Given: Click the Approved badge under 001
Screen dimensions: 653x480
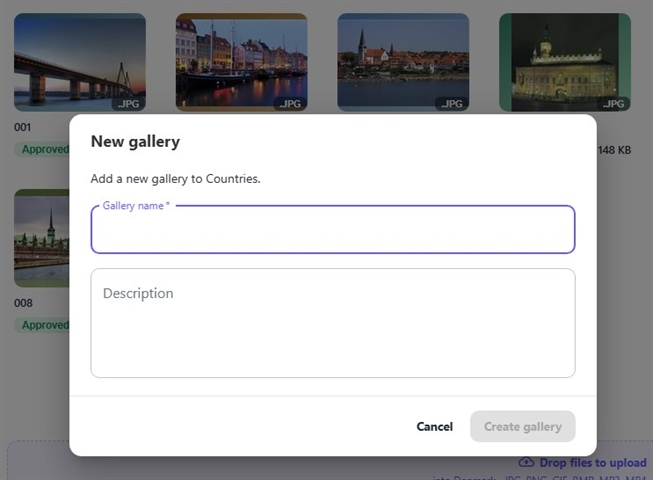Looking at the screenshot, I should click(42, 149).
